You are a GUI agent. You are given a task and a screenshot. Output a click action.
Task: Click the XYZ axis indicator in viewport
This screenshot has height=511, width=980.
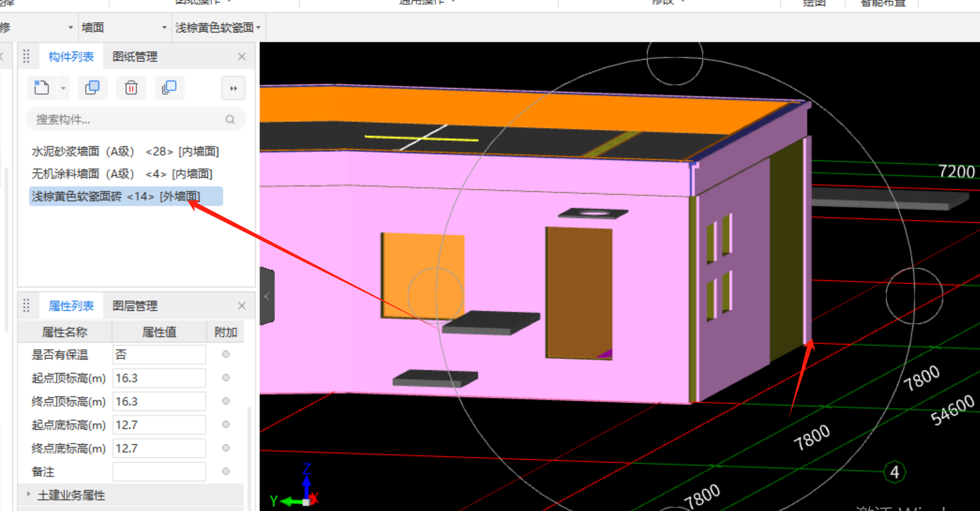(295, 486)
